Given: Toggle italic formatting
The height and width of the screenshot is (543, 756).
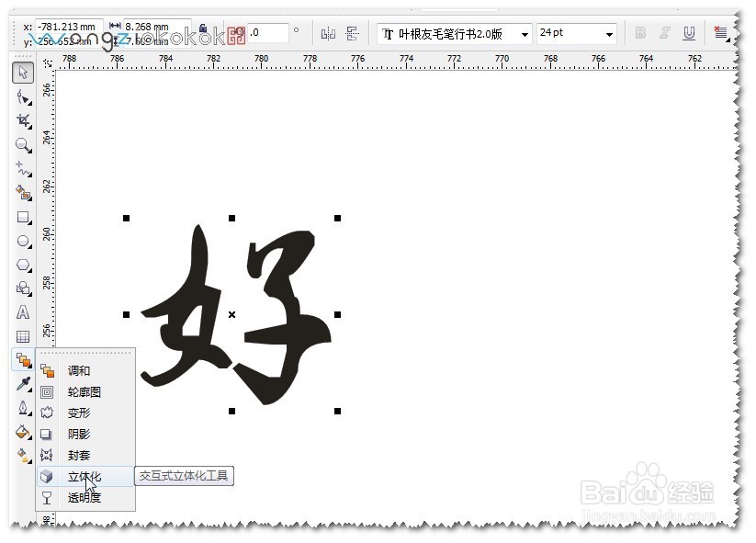Looking at the screenshot, I should [x=665, y=33].
